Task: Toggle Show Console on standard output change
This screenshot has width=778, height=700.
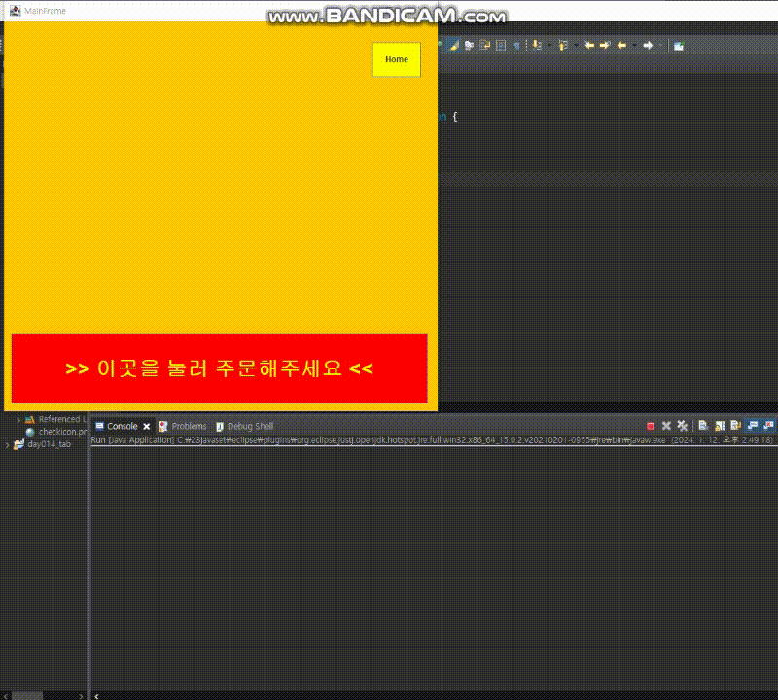Action: (752, 425)
